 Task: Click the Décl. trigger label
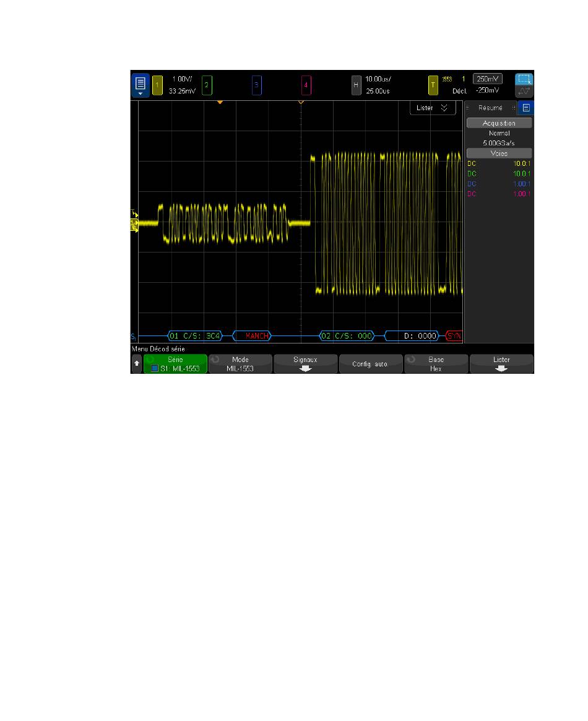click(x=459, y=91)
